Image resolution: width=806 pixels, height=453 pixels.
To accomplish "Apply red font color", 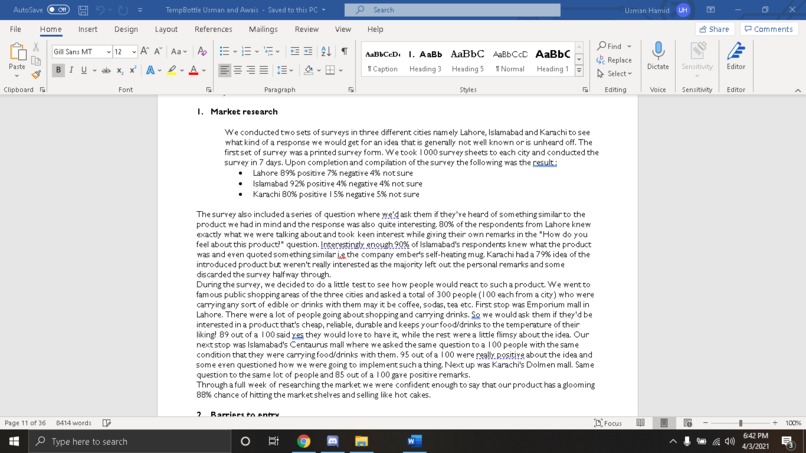I will coord(193,70).
